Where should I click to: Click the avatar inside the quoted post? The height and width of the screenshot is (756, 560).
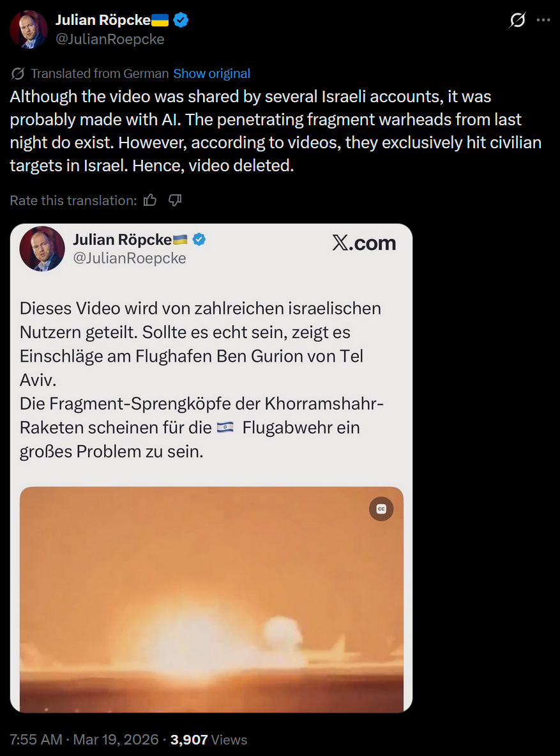[x=42, y=249]
